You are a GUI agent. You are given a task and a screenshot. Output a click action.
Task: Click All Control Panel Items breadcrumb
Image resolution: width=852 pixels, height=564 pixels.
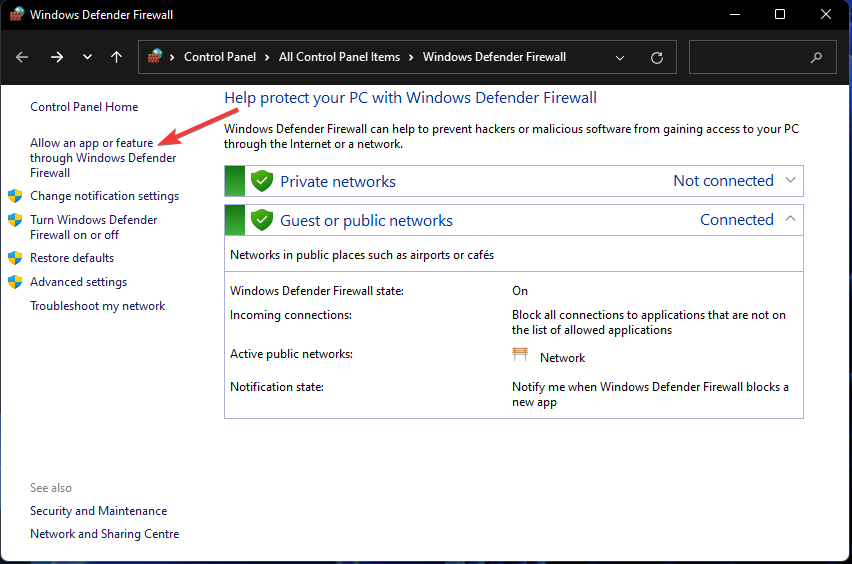(x=339, y=57)
